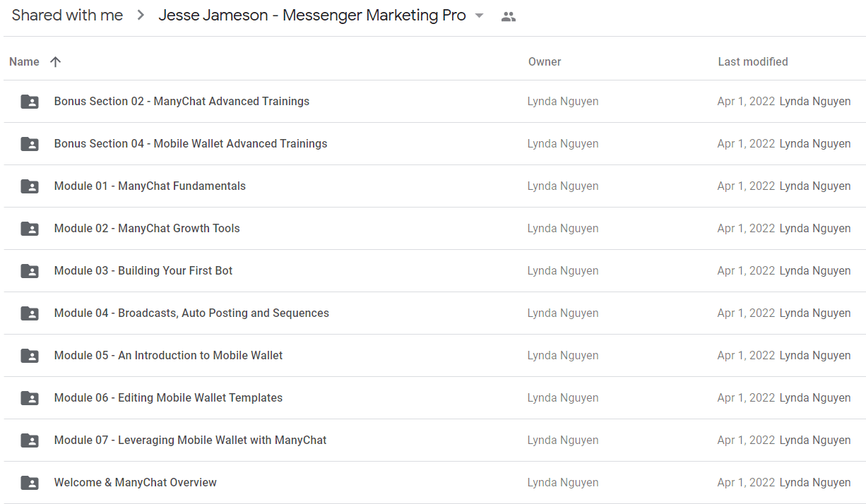The width and height of the screenshot is (866, 504).
Task: Click the Module 04 shared folder icon
Action: tap(30, 313)
